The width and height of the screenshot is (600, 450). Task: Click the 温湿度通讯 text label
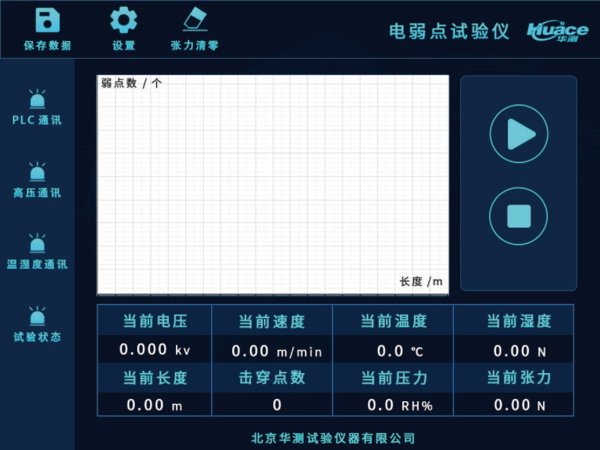point(37,264)
